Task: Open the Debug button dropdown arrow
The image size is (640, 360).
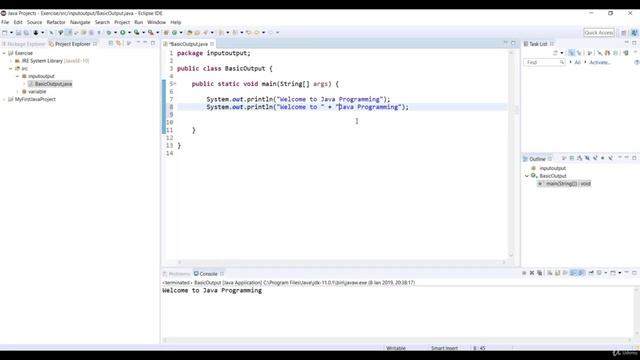Action: click(x=116, y=33)
